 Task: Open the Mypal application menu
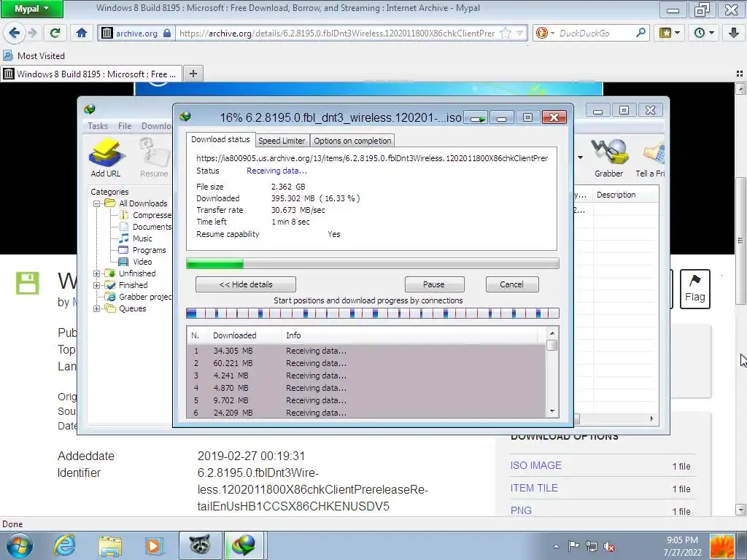[32, 9]
